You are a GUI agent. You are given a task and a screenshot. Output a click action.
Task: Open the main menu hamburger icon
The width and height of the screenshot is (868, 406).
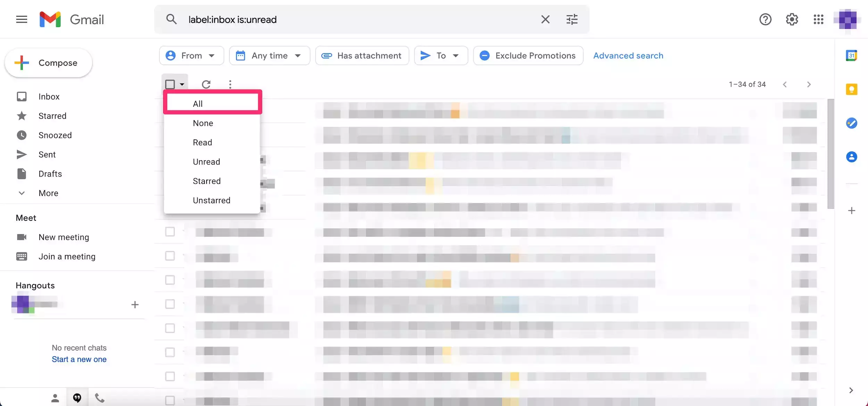(22, 19)
